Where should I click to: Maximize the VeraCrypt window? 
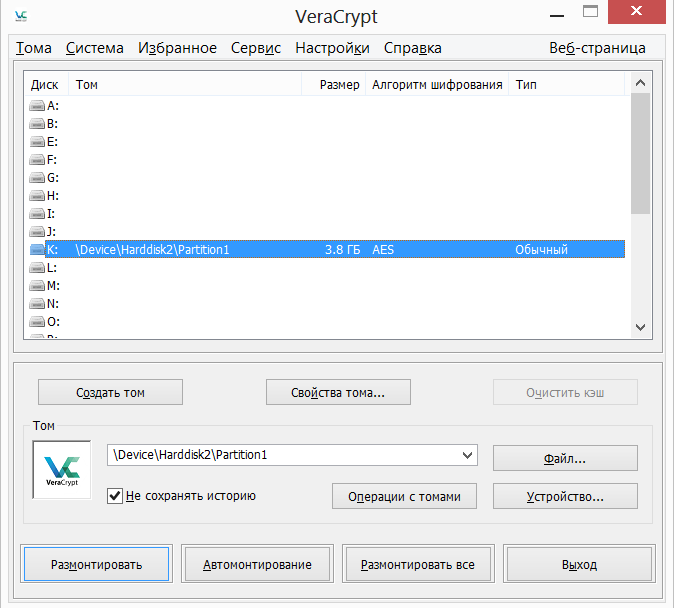[x=590, y=11]
